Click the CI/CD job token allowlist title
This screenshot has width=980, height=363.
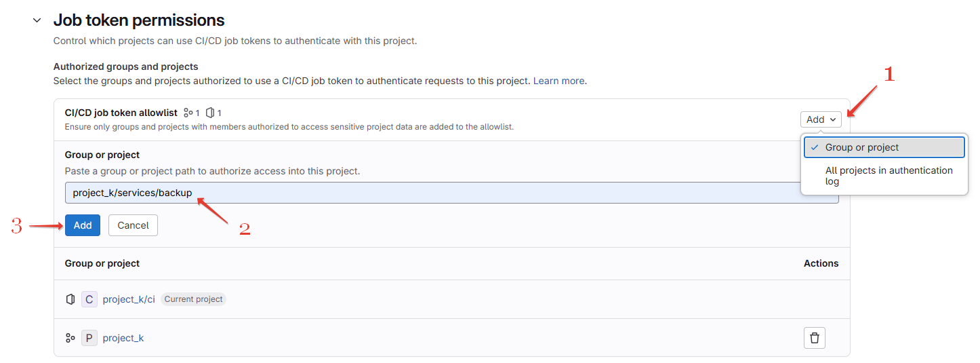pos(121,113)
